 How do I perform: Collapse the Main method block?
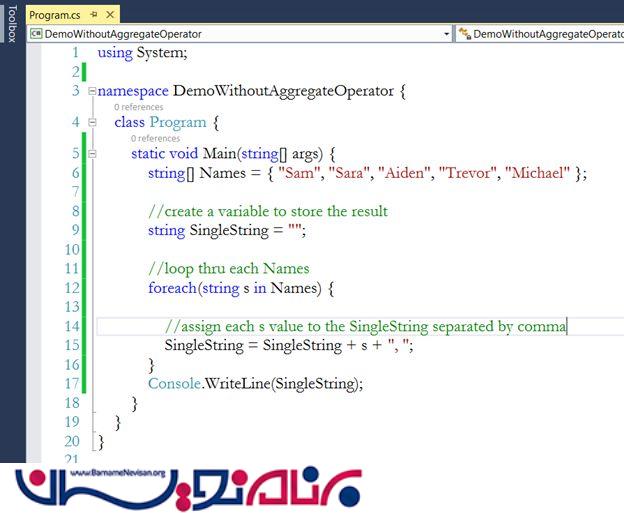coord(92,154)
